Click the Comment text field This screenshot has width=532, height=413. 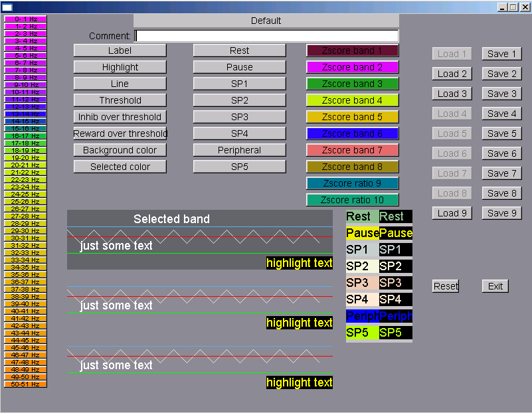tap(266, 36)
